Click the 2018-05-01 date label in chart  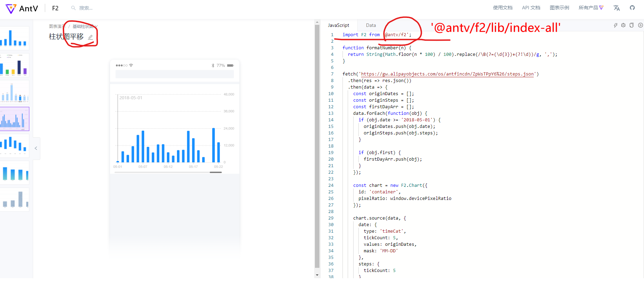pos(131,98)
